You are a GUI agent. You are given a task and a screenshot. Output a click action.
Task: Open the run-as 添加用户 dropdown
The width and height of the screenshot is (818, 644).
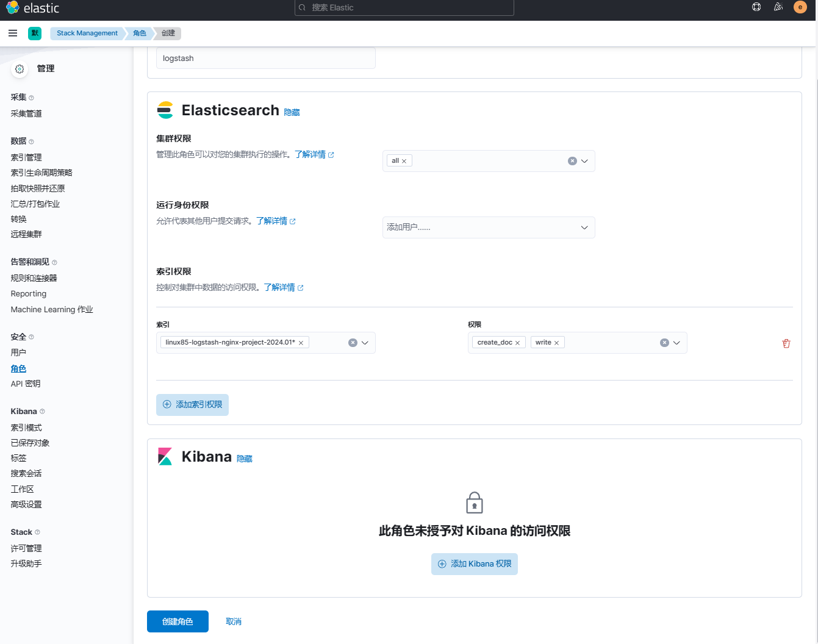coord(584,227)
